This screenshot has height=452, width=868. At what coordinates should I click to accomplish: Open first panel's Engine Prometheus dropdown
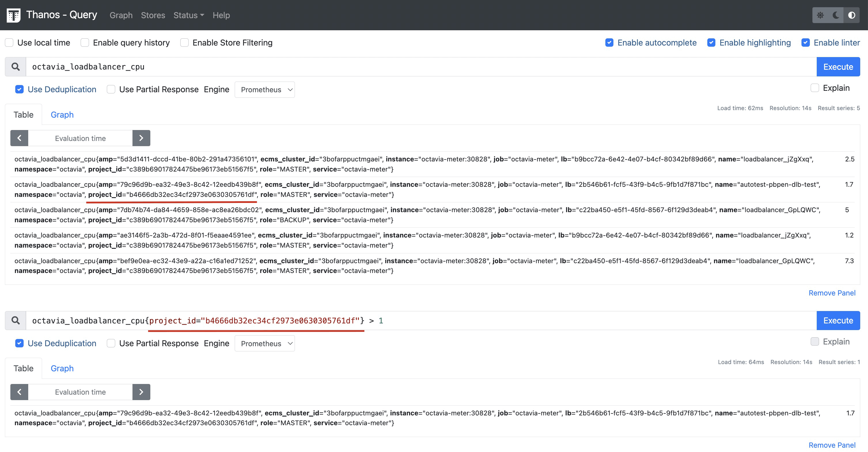[264, 90]
